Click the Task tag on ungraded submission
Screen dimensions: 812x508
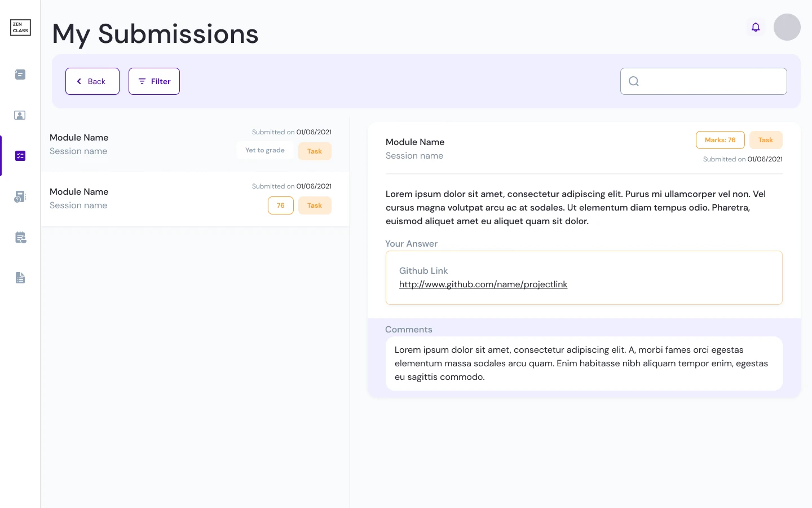point(315,151)
